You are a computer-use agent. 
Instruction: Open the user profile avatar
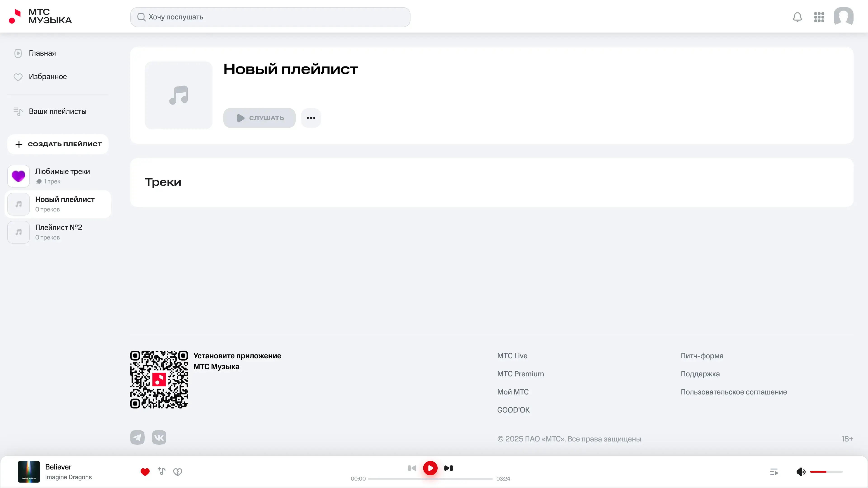843,16
